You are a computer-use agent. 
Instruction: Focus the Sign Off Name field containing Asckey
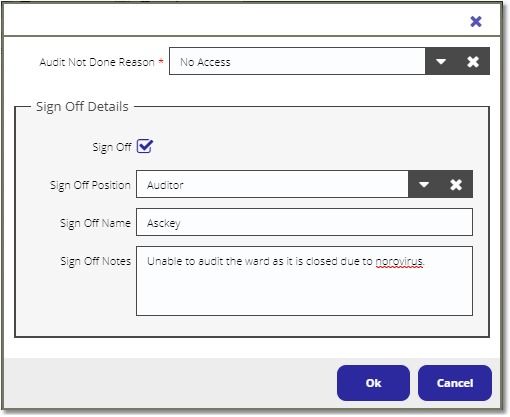click(304, 222)
